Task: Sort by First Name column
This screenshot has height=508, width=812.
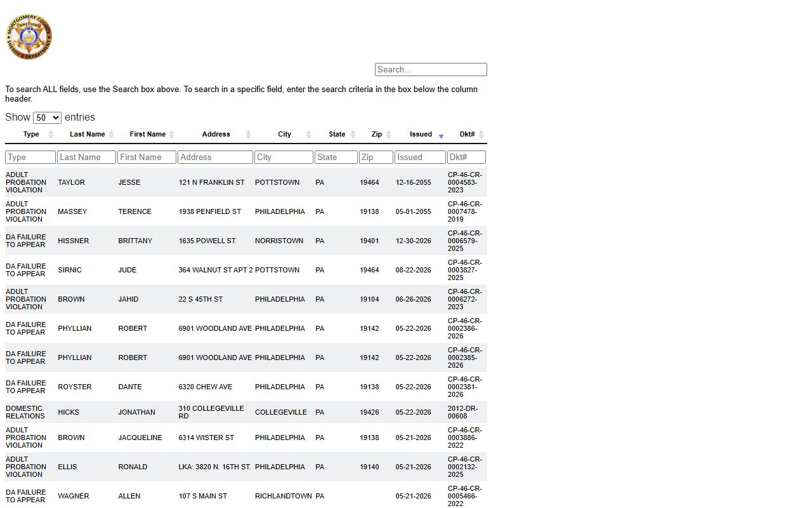Action: click(147, 134)
